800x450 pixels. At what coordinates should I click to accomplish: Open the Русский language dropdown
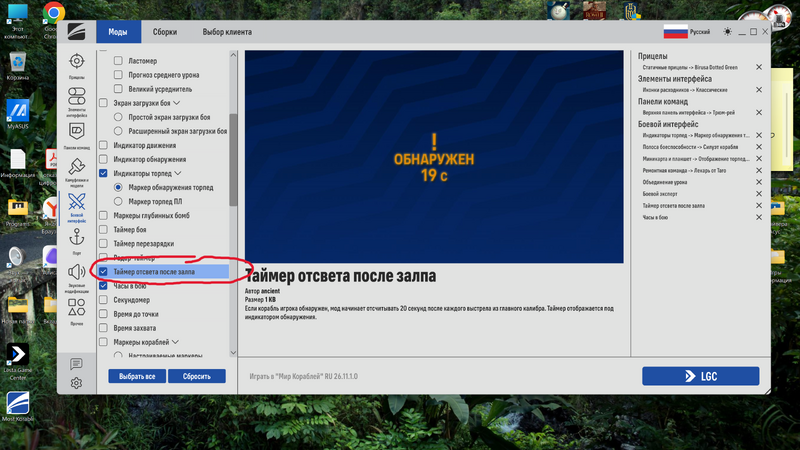(699, 32)
